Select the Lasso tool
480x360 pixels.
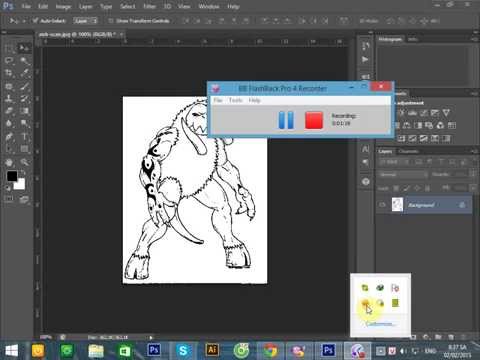tap(9, 61)
